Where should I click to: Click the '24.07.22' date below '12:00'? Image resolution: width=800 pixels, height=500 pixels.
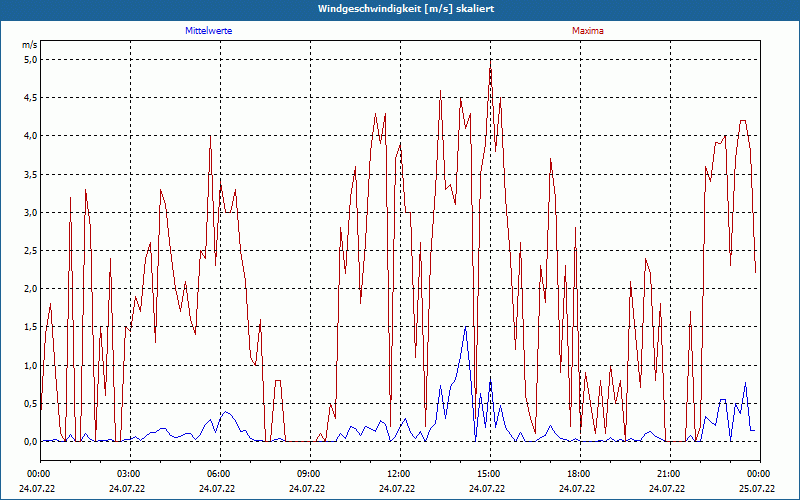point(397,488)
